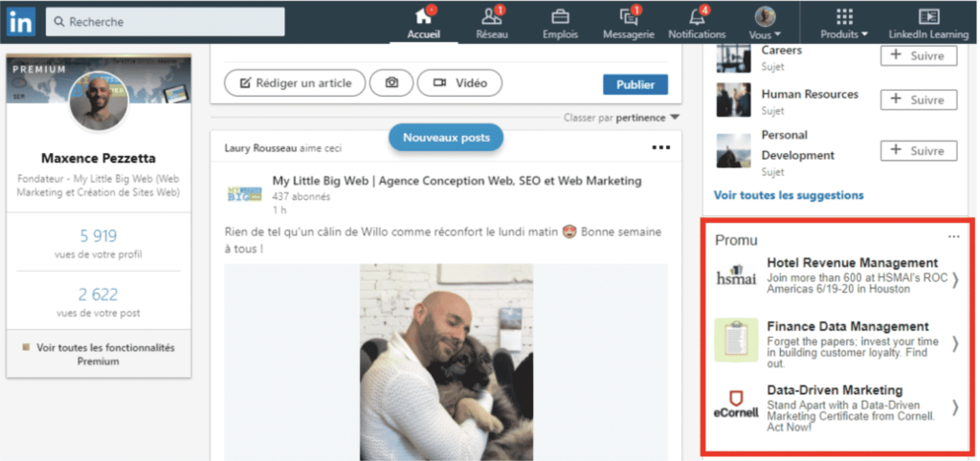Image resolution: width=980 pixels, height=461 pixels.
Task: Open the Réseau network icon
Action: tap(492, 17)
